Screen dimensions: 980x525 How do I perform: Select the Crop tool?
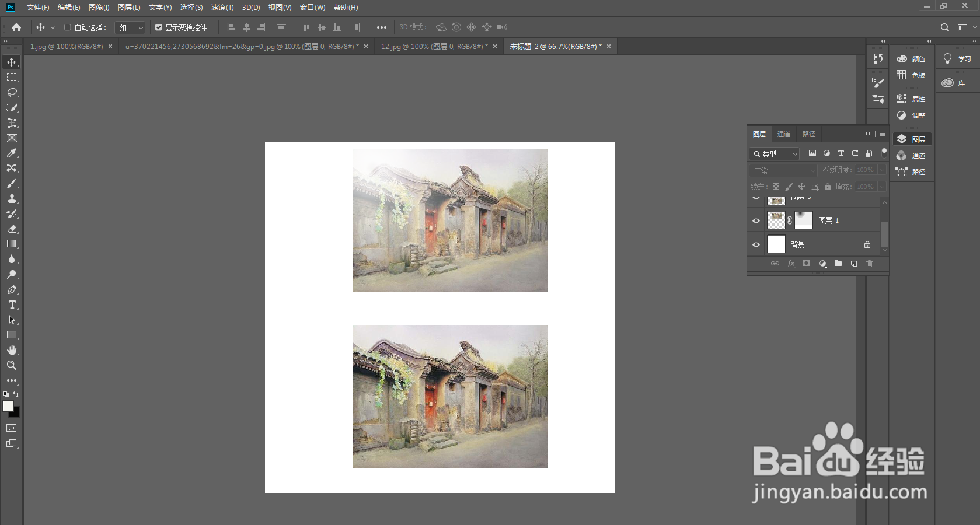(x=12, y=123)
